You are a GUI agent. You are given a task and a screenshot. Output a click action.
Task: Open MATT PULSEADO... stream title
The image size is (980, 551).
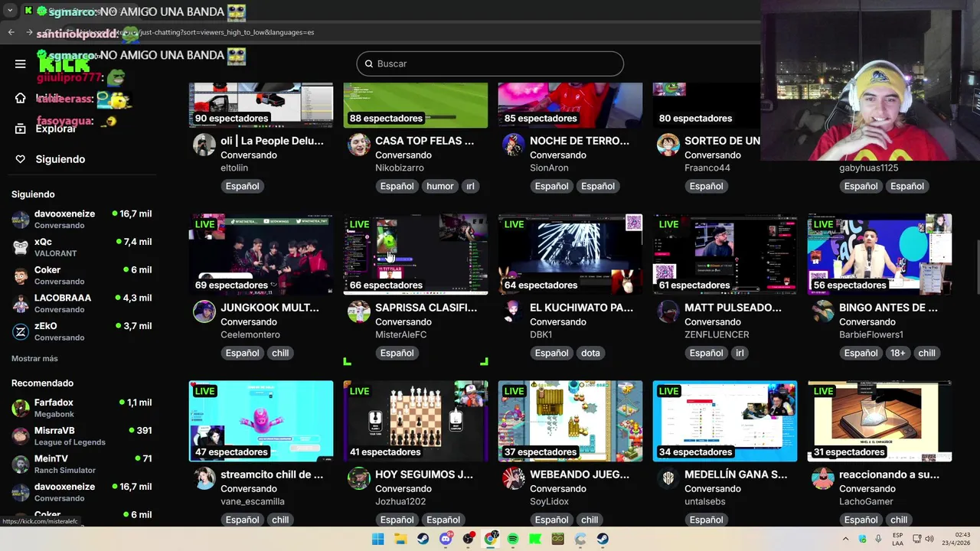coord(733,308)
